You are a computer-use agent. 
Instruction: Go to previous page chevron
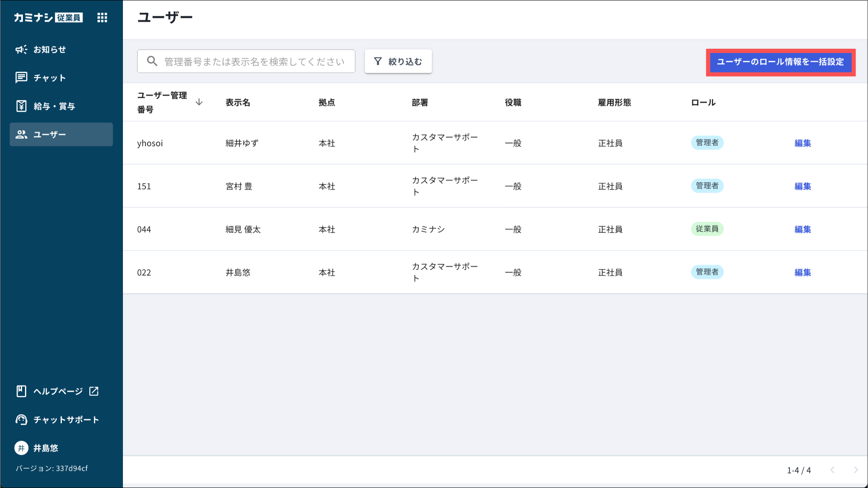(x=832, y=470)
